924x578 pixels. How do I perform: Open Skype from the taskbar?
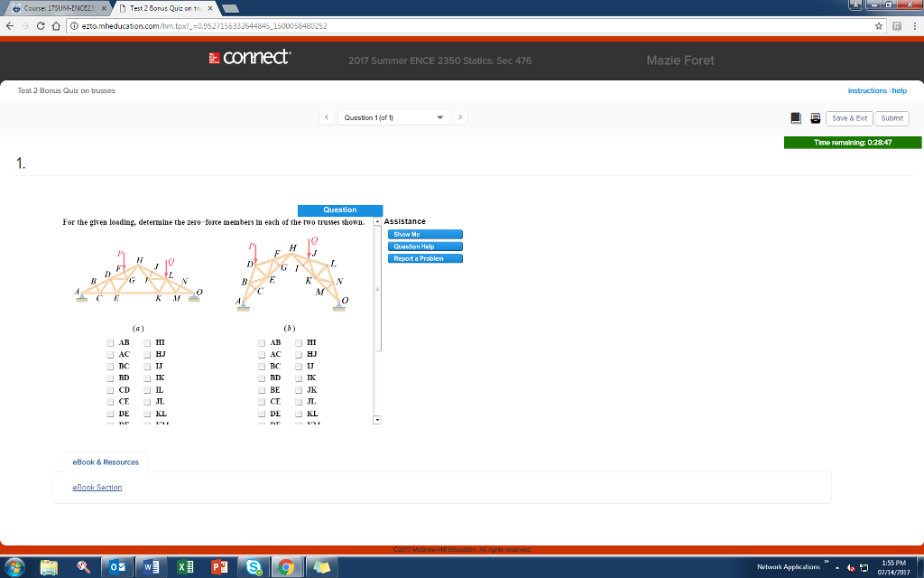tap(253, 566)
